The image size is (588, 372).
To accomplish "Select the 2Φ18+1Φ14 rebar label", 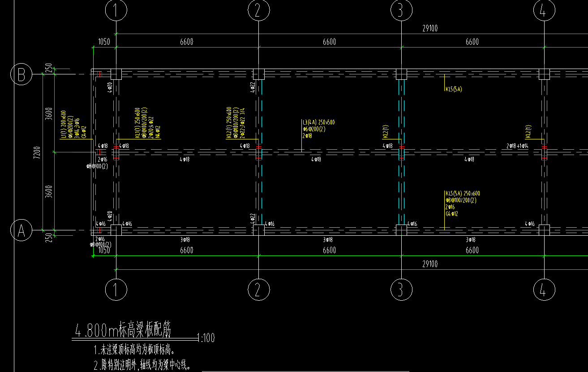I will click(517, 146).
